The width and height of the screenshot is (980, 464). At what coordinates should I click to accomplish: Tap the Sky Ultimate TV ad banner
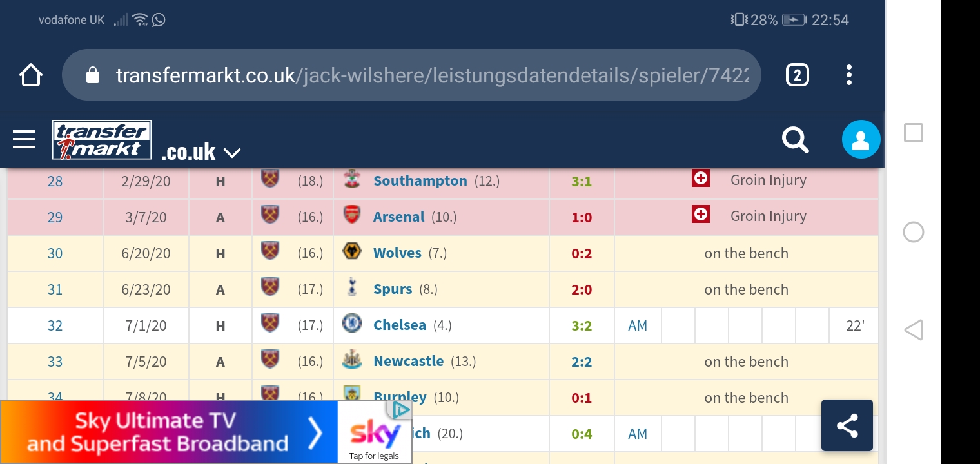169,432
